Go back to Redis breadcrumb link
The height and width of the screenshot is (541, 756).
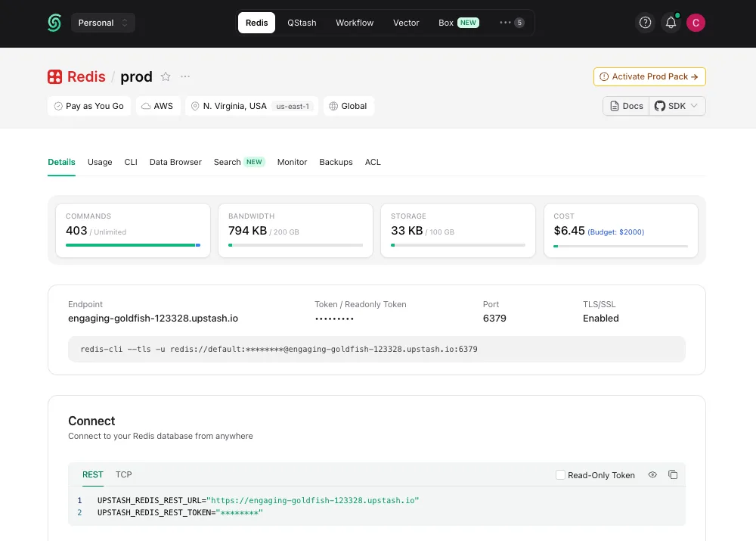86,76
